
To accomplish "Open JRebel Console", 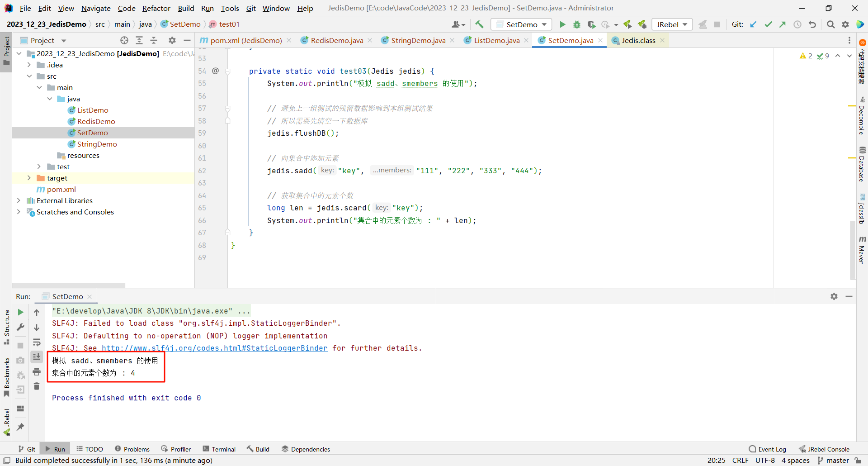I will pos(824,449).
